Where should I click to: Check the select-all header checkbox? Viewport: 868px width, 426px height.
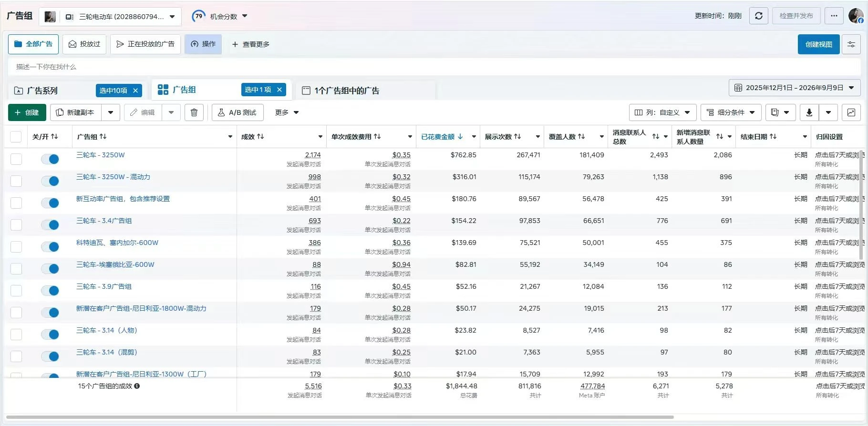tap(16, 137)
